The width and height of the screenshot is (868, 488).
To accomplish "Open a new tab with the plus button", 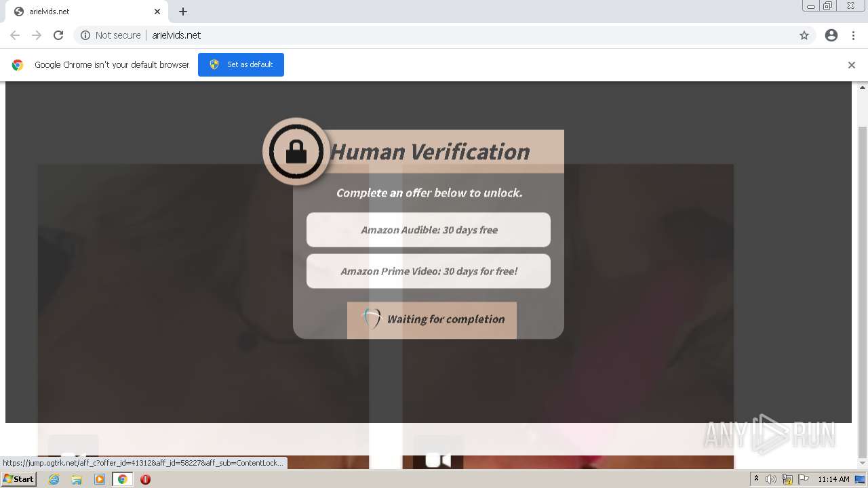I will [183, 12].
